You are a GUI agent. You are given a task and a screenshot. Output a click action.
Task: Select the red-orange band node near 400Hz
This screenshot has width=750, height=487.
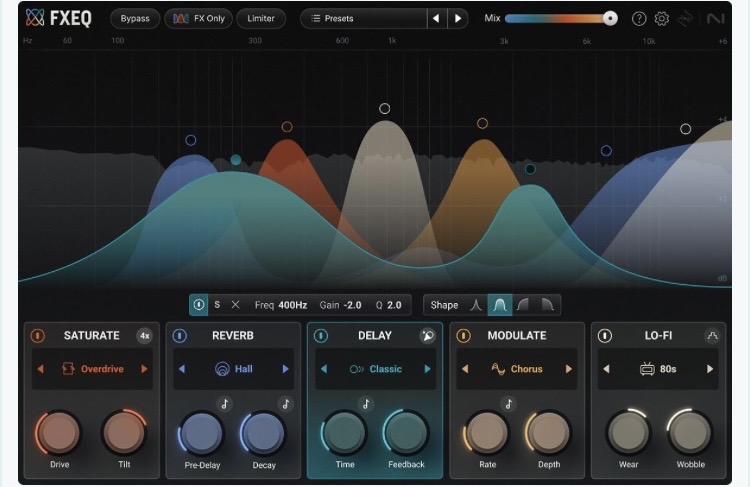click(x=287, y=127)
